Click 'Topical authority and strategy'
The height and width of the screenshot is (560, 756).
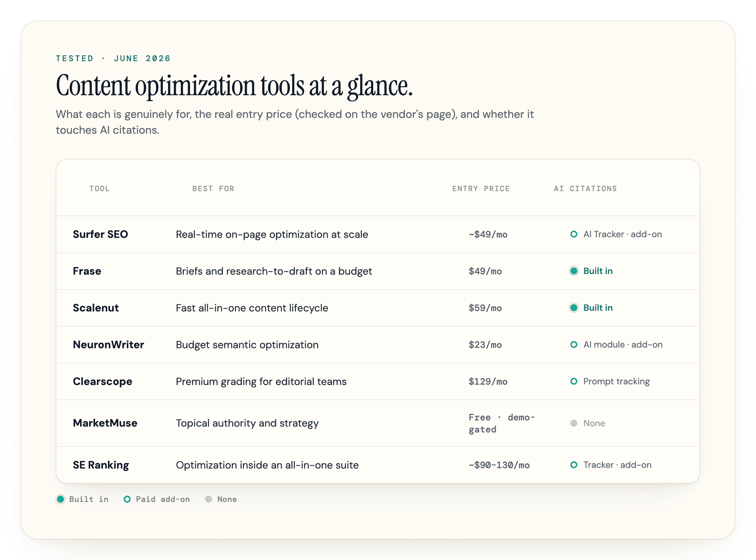coord(247,423)
